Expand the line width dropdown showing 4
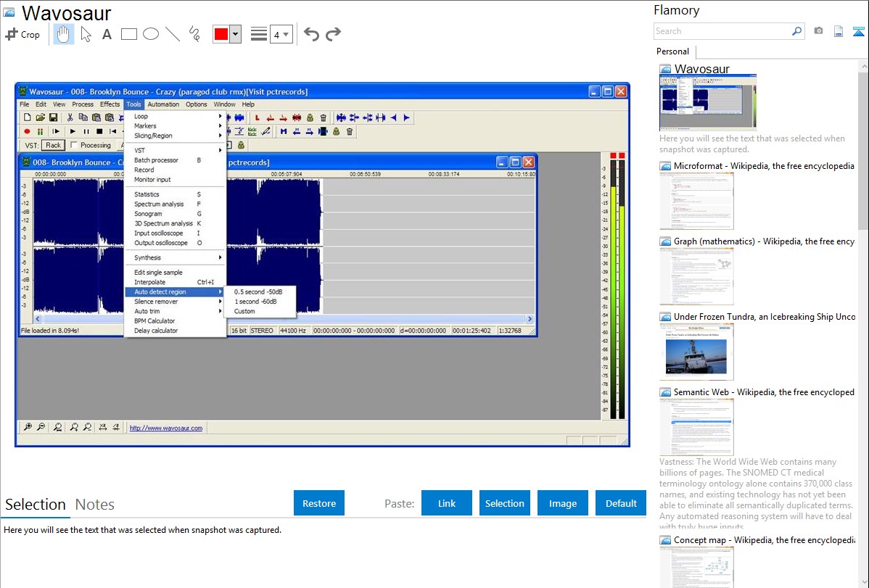This screenshot has width=869, height=588. [x=281, y=34]
